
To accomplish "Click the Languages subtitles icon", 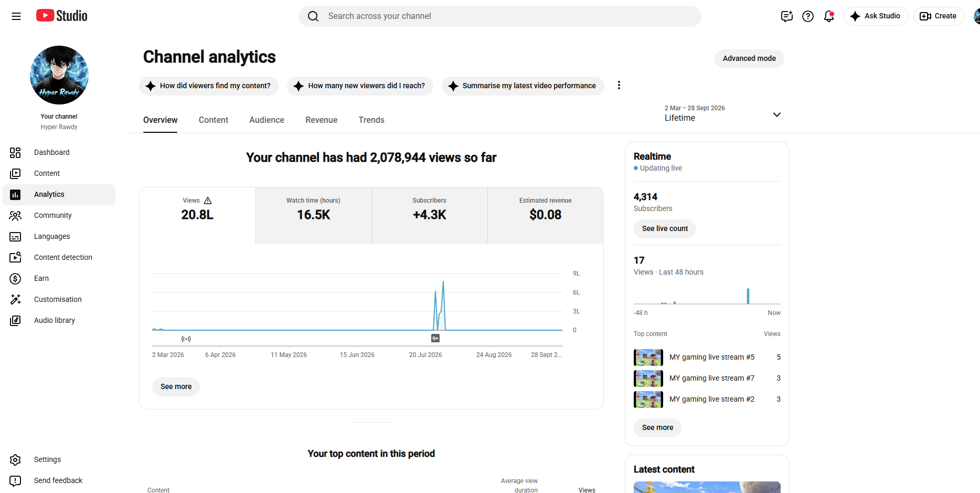I will [15, 237].
